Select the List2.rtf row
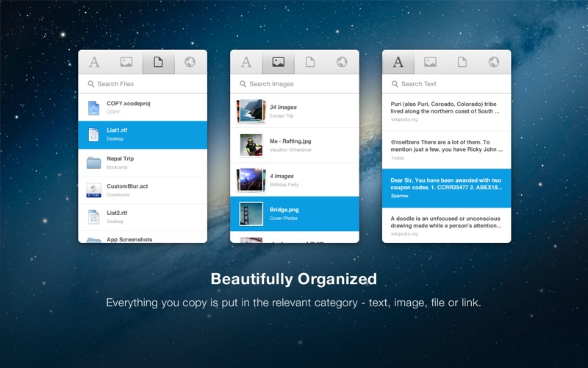588x368 pixels. pyautogui.click(x=143, y=217)
